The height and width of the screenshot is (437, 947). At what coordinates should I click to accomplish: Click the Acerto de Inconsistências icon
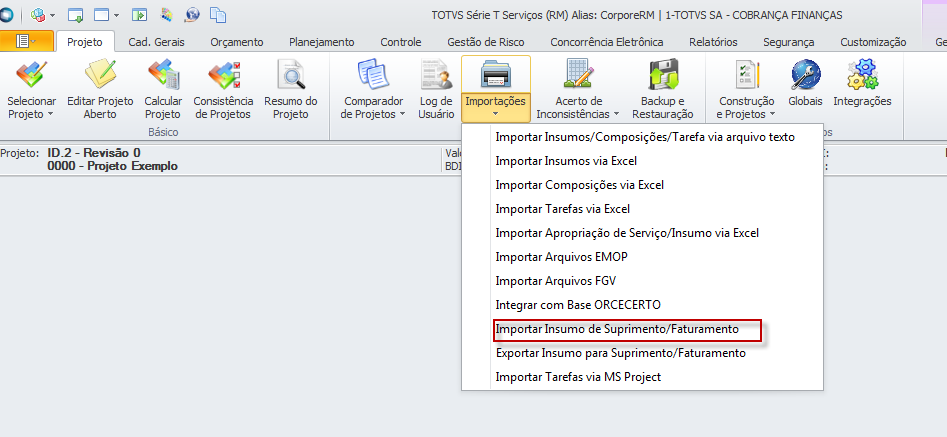[x=579, y=74]
